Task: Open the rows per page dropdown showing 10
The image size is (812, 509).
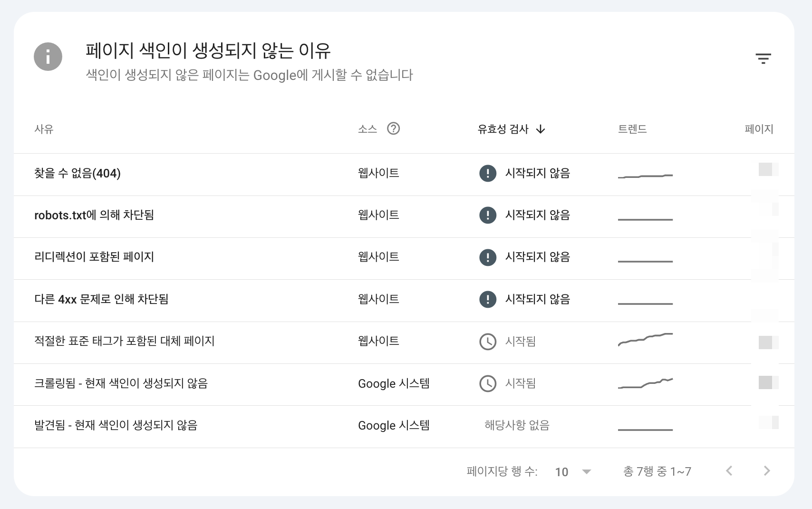Action: (572, 471)
